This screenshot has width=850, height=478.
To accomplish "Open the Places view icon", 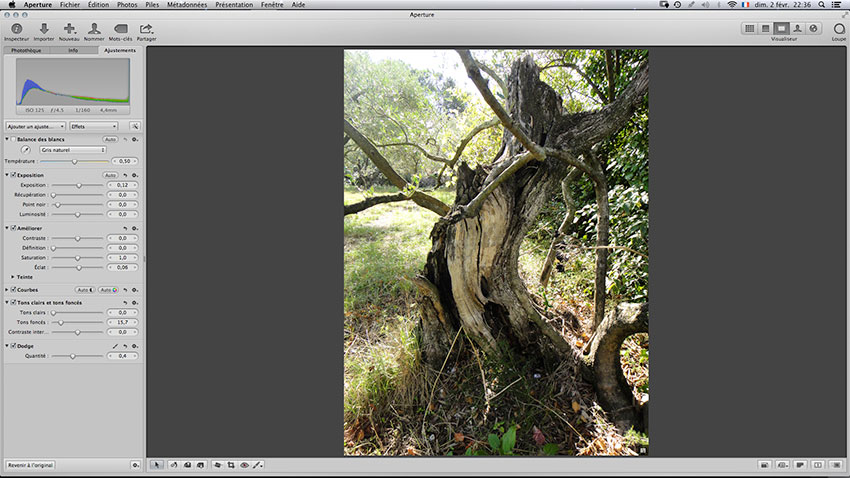I will (813, 28).
